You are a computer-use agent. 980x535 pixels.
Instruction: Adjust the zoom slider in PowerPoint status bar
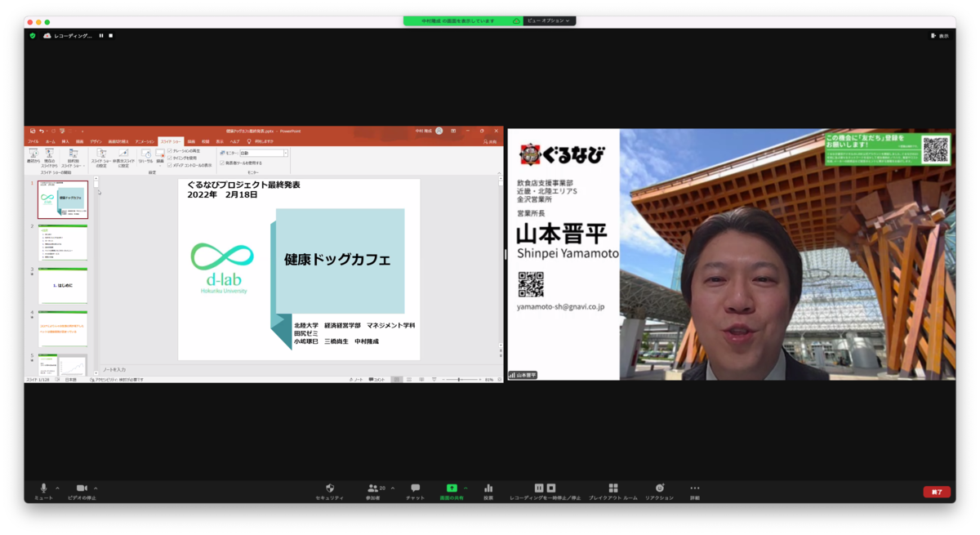(x=459, y=380)
